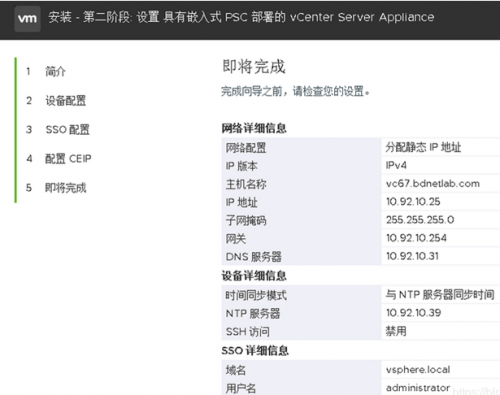Click the IP 地址 label
Screen dimensions: 500x395
click(242, 202)
